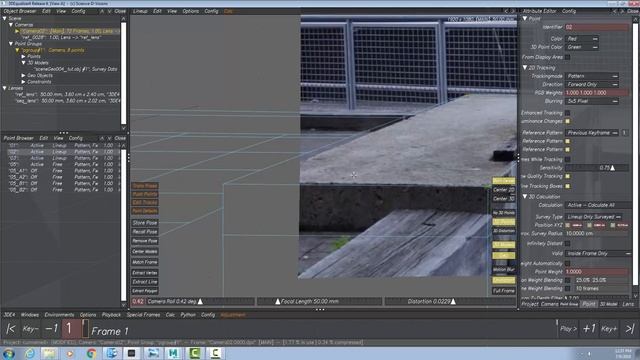The width and height of the screenshot is (640, 360).
Task: Toggle Luminance Changes checkbox
Action: click(x=567, y=121)
